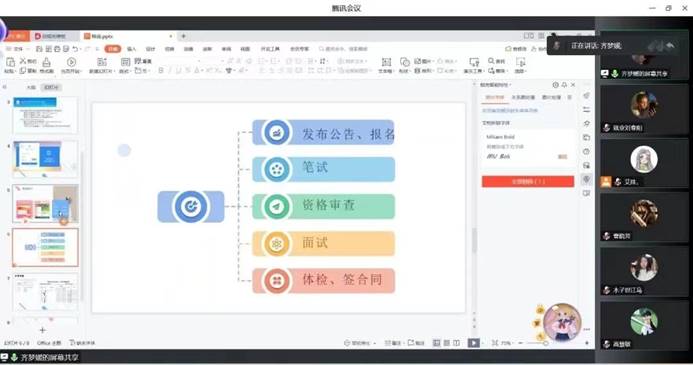Viewport: 693px width, 365px height.
Task: Click the play-from-current-slide circle icon
Action: tap(71, 62)
